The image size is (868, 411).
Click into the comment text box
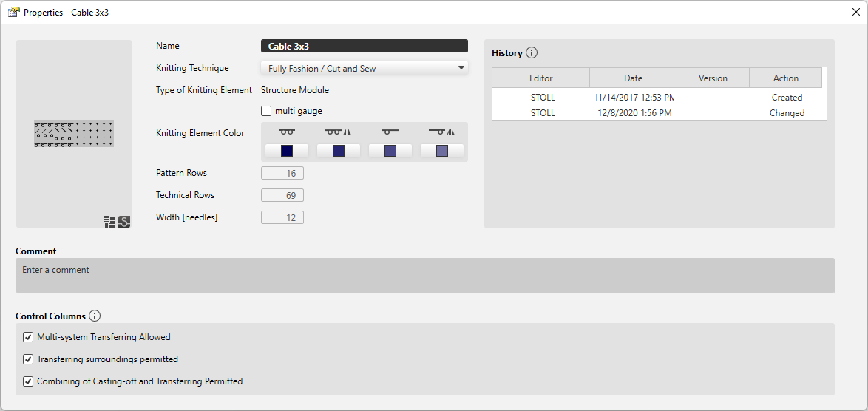click(425, 276)
